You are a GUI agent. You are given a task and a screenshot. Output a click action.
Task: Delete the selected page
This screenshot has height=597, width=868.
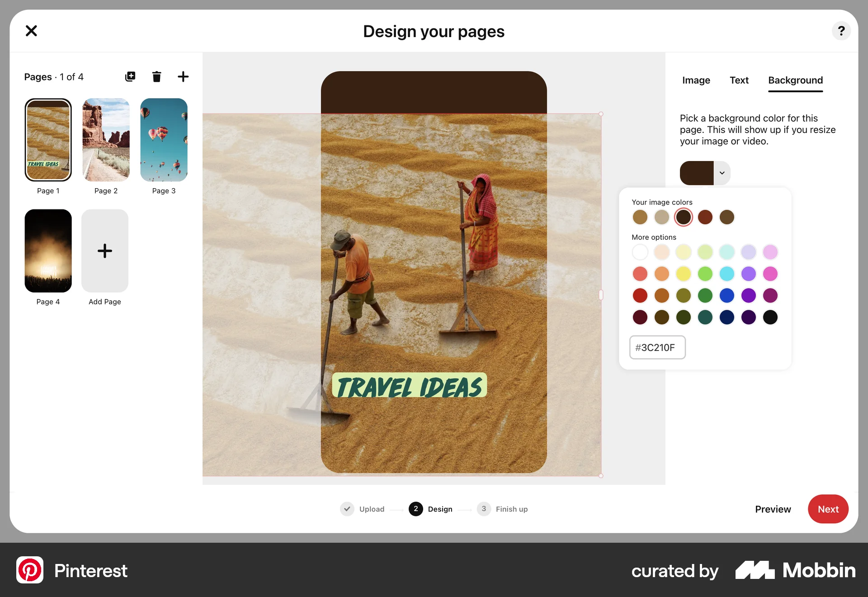coord(156,76)
